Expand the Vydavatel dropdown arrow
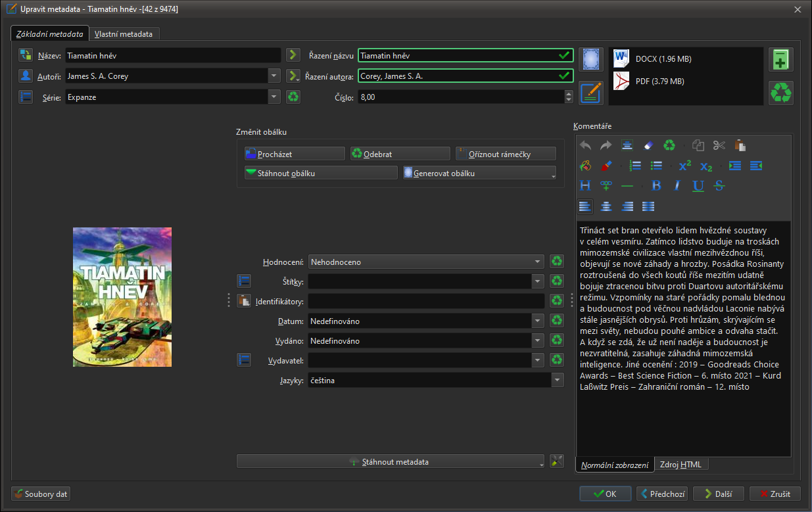Screen dimensions: 812x512 click(x=538, y=360)
